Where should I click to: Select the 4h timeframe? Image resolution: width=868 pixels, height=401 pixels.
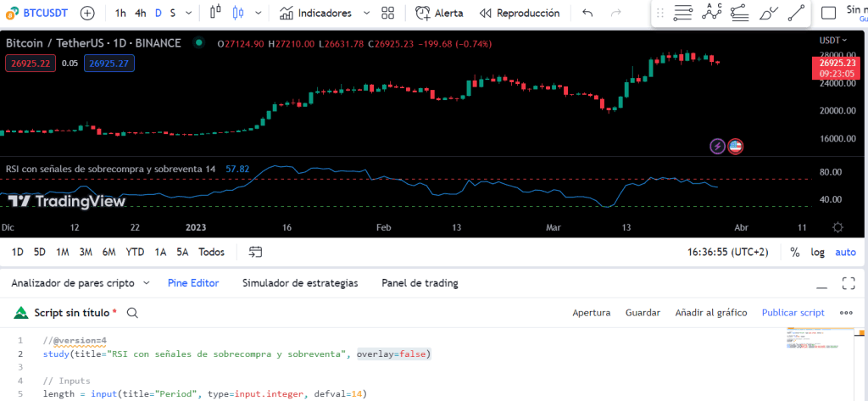[141, 13]
